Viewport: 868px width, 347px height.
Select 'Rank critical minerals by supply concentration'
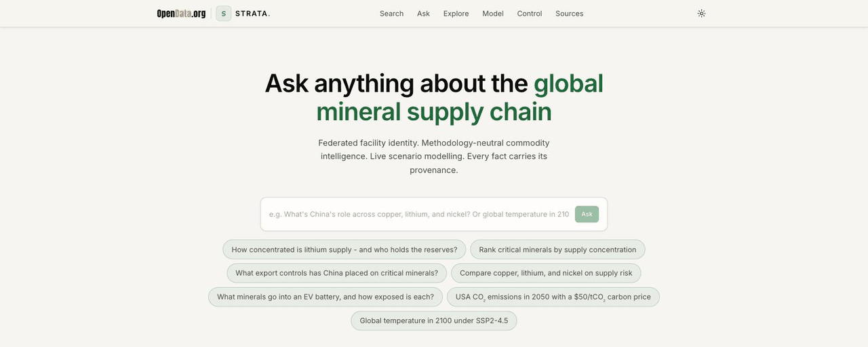coord(557,249)
